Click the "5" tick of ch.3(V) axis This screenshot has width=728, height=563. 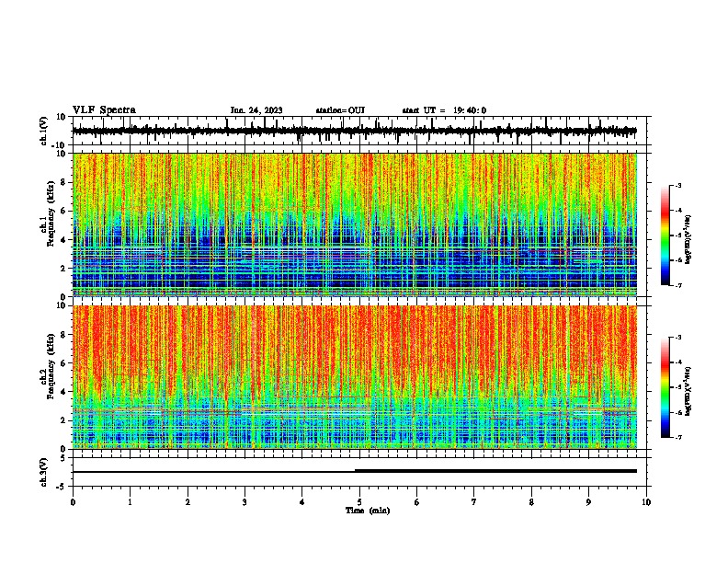coord(64,458)
